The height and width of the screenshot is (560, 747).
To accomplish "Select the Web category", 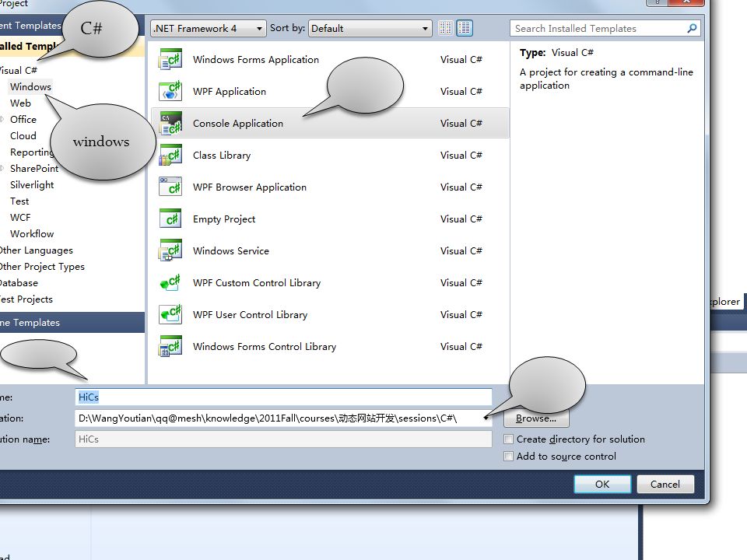I will click(x=20, y=103).
